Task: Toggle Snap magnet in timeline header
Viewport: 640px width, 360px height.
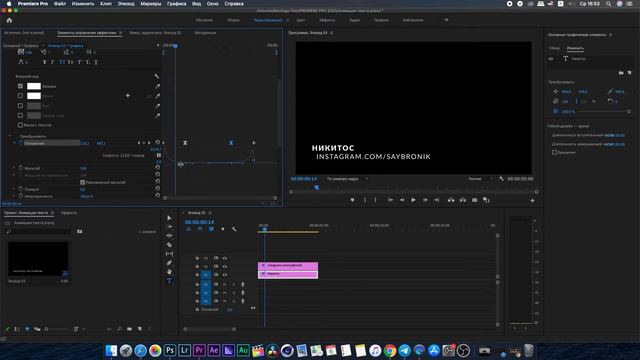Action: tap(200, 229)
